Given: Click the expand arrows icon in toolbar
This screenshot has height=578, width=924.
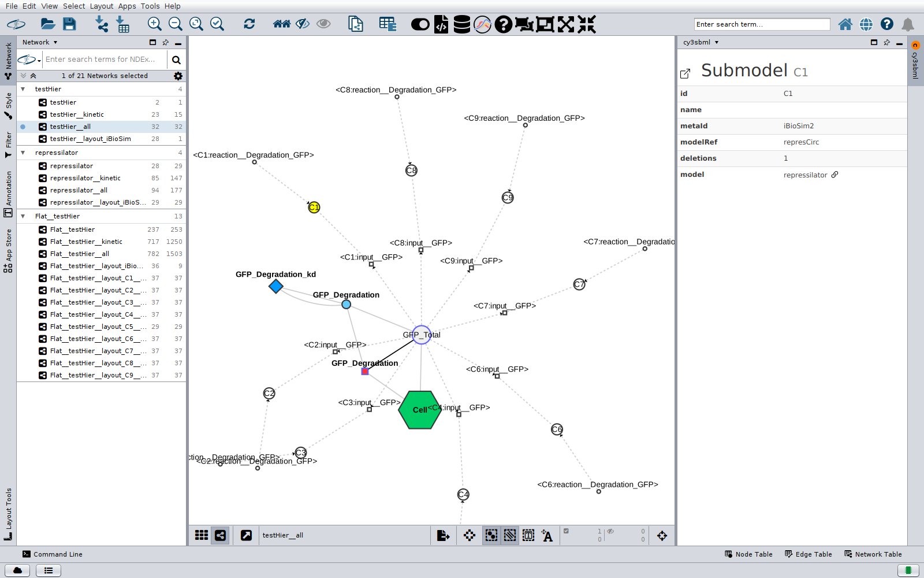Looking at the screenshot, I should pyautogui.click(x=566, y=24).
